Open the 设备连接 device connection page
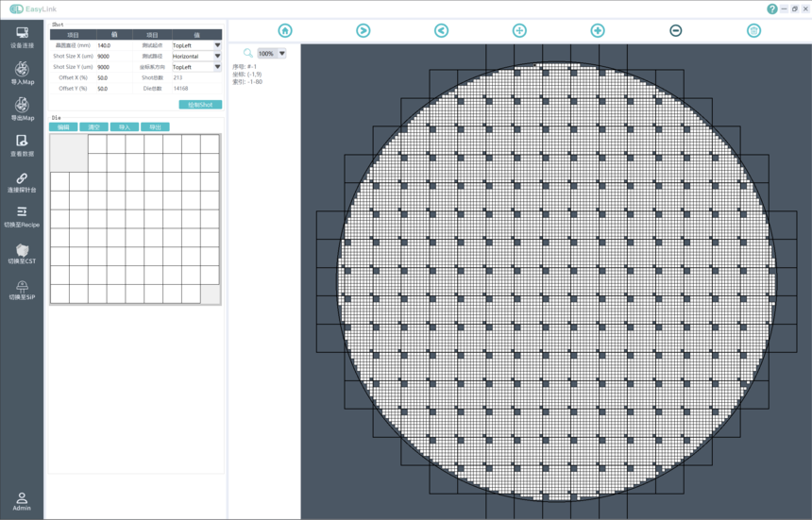 22,37
